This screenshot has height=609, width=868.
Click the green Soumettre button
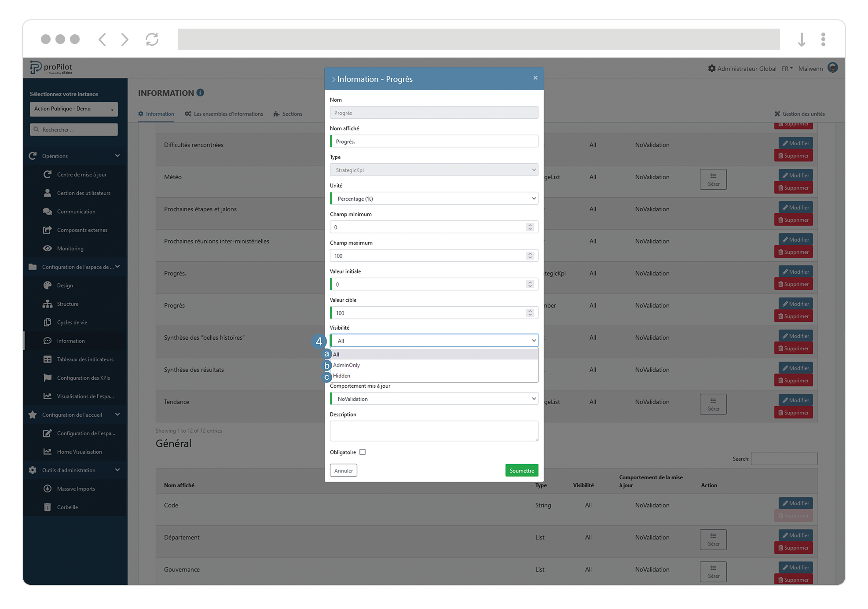[x=521, y=470]
